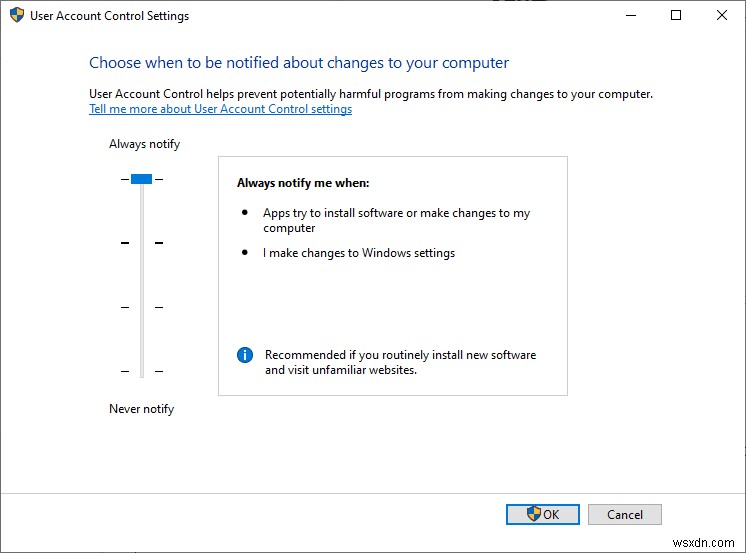Close the User Account Control Settings dialog

tap(722, 16)
